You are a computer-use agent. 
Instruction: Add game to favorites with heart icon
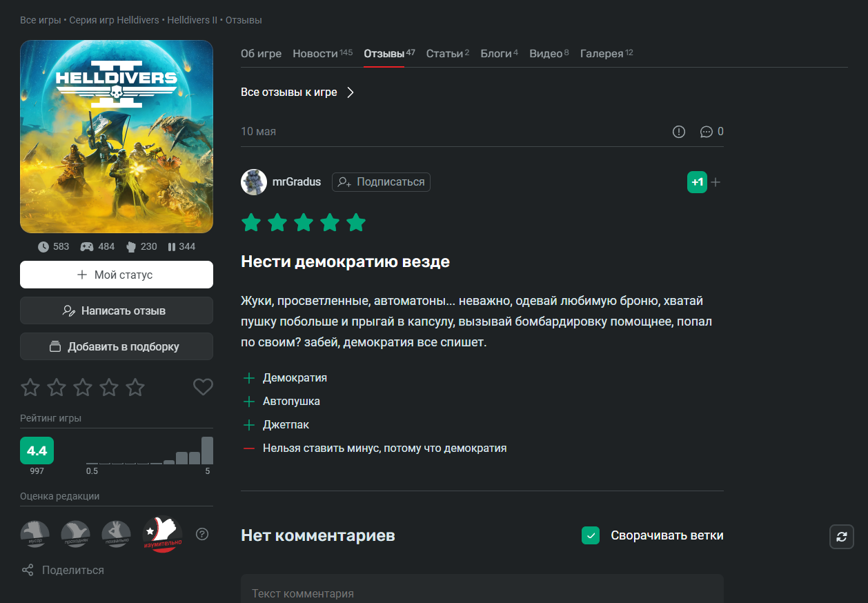[x=203, y=387]
